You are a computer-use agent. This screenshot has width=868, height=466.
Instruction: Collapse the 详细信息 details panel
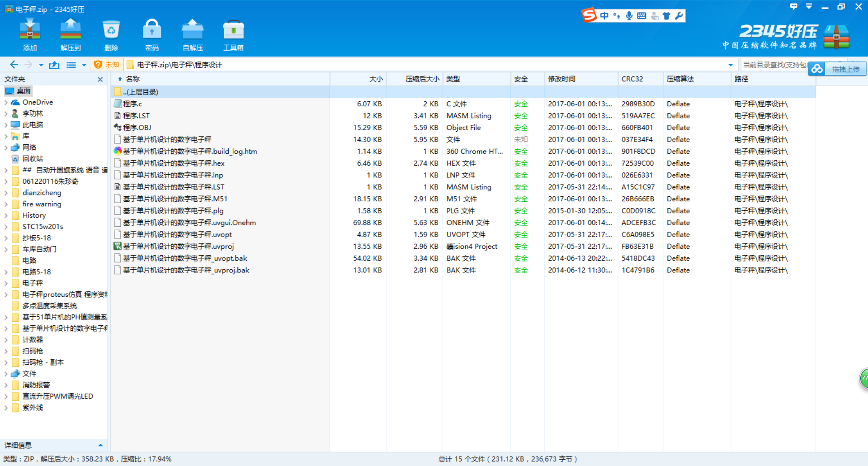100,445
